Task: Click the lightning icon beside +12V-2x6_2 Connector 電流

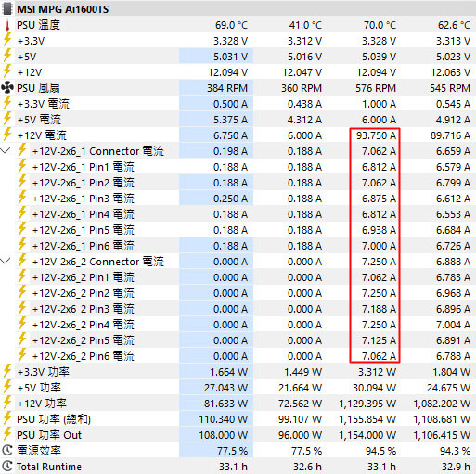Action: click(22, 261)
